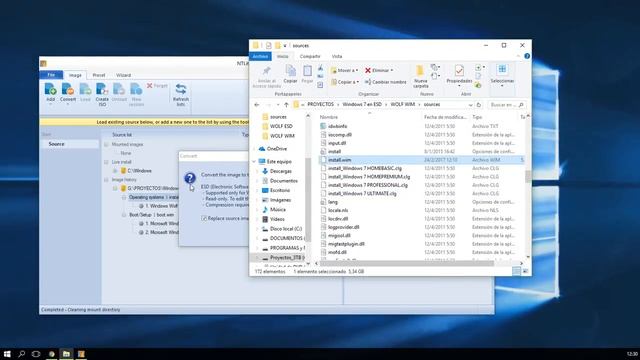Image resolution: width=640 pixels, height=360 pixels.
Task: Click the Buscar en search field
Action: (506, 105)
